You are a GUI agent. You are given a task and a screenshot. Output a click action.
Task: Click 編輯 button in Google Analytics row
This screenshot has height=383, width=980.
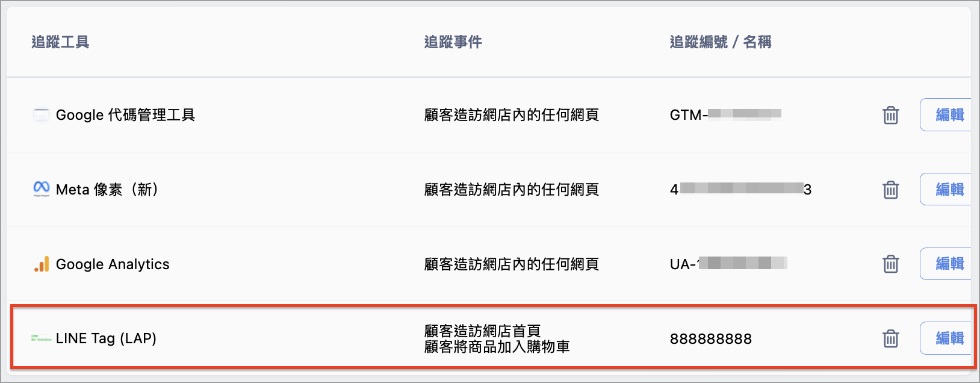pos(946,264)
